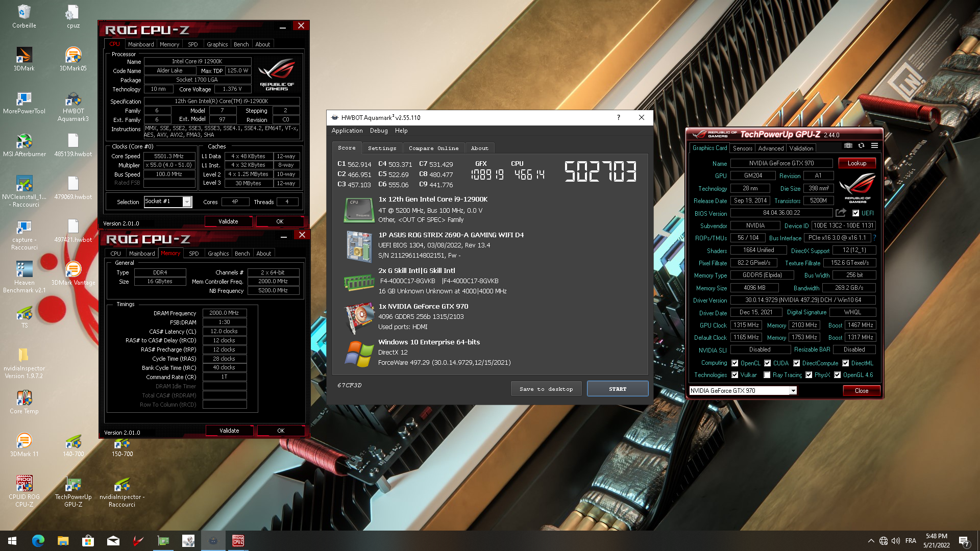Viewport: 980px width, 551px height.
Task: Toggle the PhysX checkbox
Action: [x=808, y=375]
